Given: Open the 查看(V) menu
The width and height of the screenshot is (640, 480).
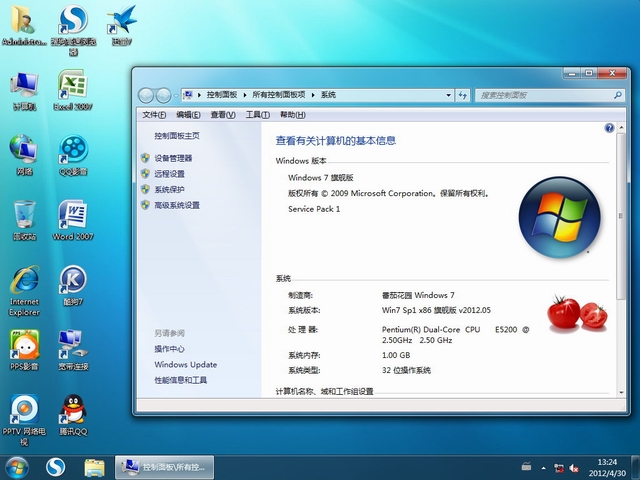Looking at the screenshot, I should point(223,115).
